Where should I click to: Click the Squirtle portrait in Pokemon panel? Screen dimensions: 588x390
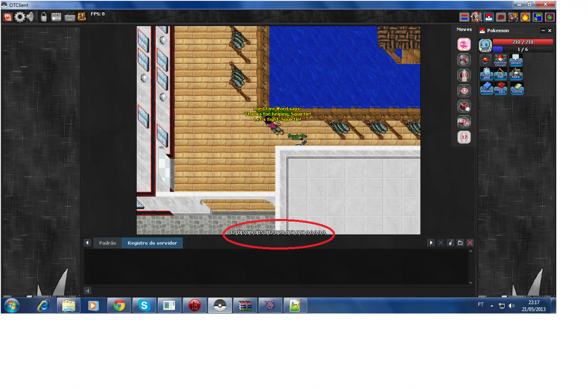point(486,46)
